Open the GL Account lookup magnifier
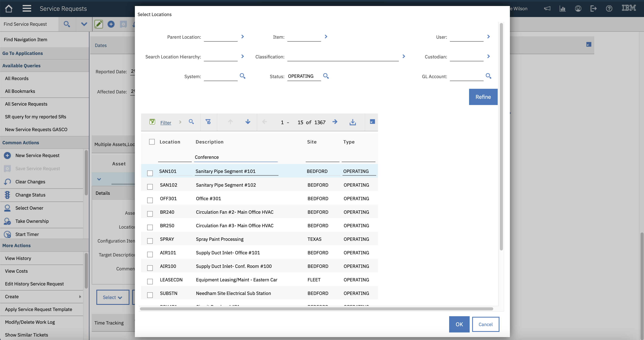The width and height of the screenshot is (644, 340). (488, 76)
